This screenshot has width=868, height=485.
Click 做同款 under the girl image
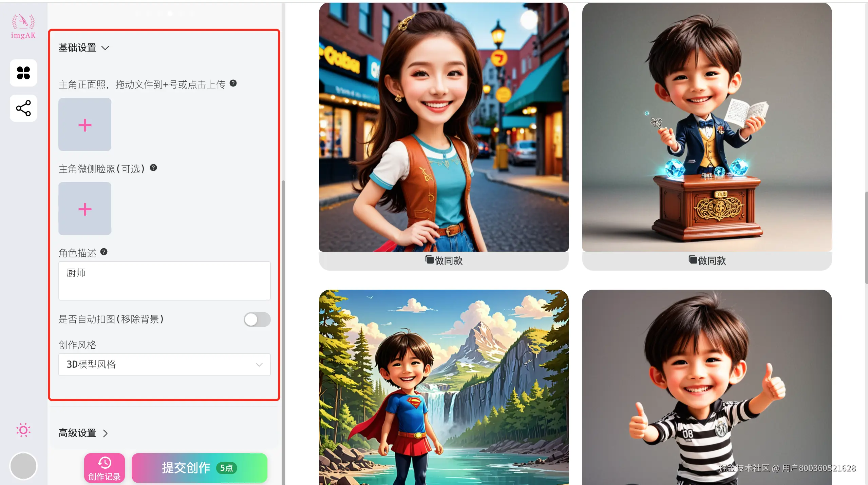pyautogui.click(x=444, y=260)
